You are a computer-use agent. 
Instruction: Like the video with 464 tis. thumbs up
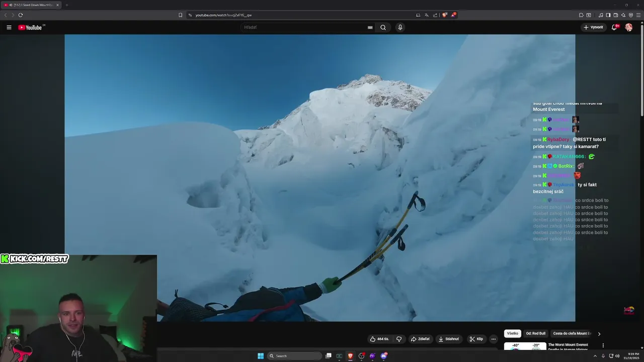[x=380, y=339]
